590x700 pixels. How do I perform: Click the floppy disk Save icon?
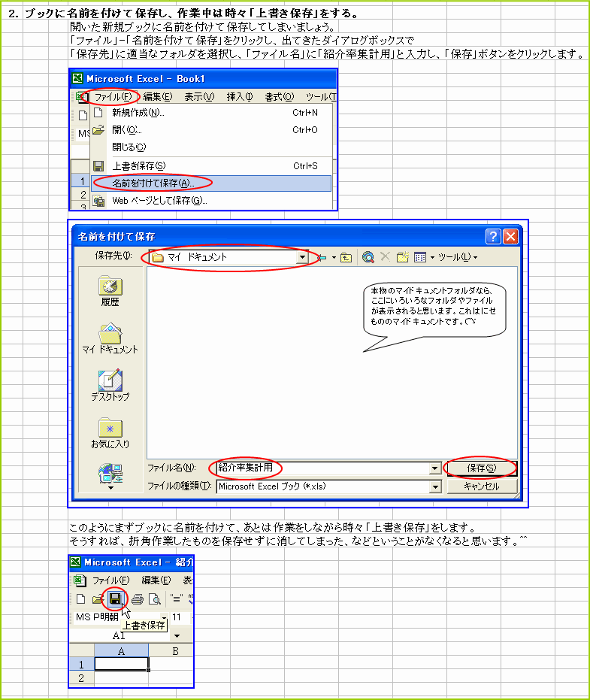click(x=115, y=598)
